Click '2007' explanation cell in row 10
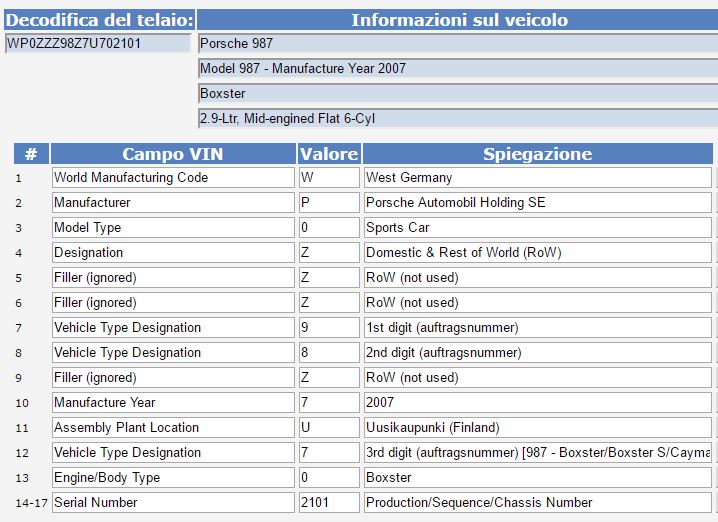Screen dimensions: 718x522 [x=538, y=402]
